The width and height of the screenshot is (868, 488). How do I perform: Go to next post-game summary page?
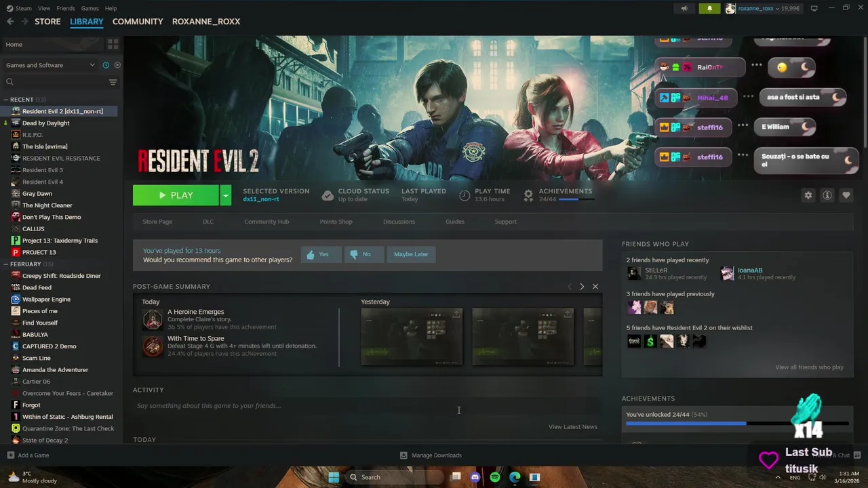[x=582, y=287]
